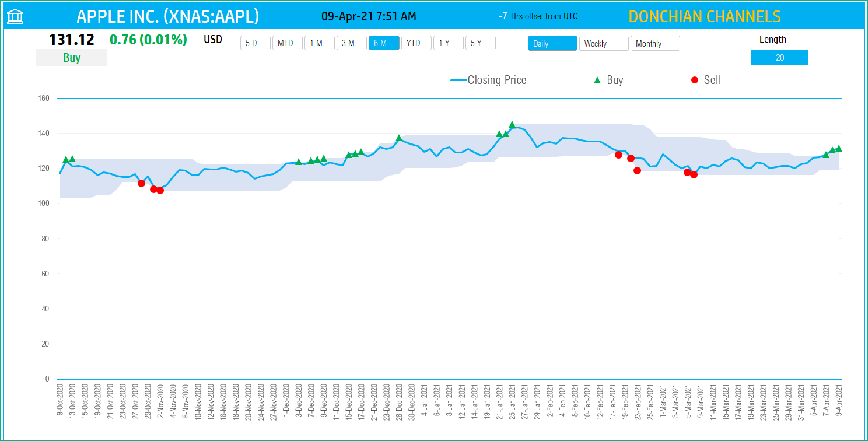868x441 pixels.
Task: Click the Length value 20 field
Action: (779, 57)
